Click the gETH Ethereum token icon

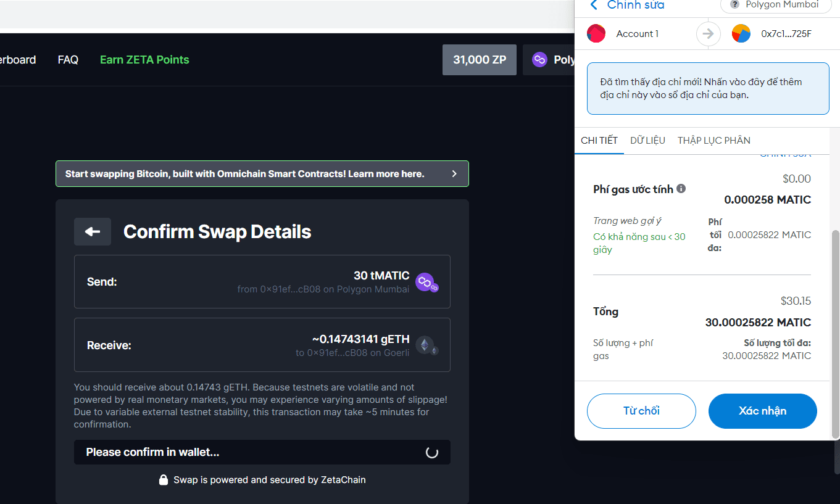pos(426,345)
